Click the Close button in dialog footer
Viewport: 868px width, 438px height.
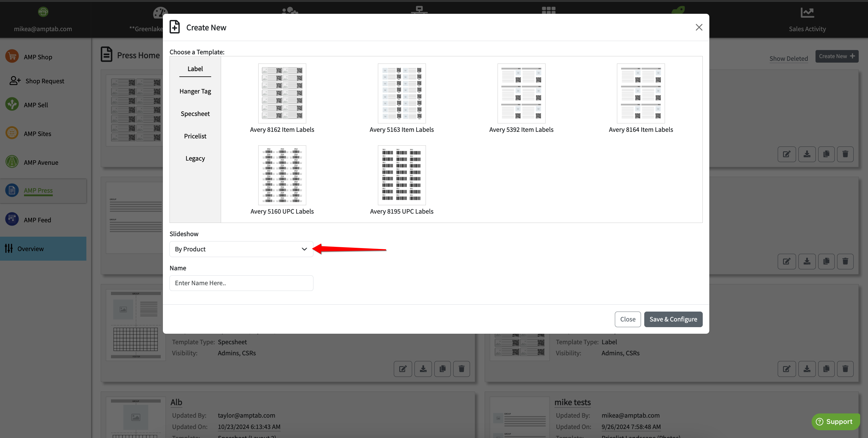coord(627,319)
